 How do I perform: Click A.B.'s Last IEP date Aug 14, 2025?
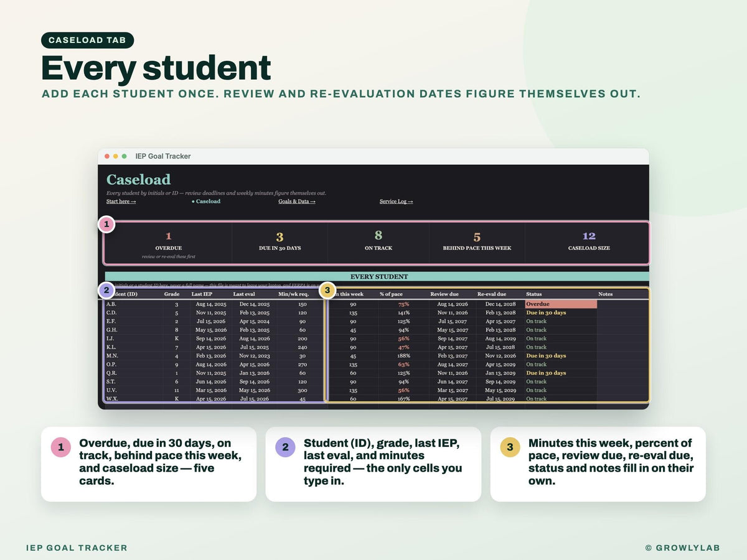pyautogui.click(x=210, y=304)
